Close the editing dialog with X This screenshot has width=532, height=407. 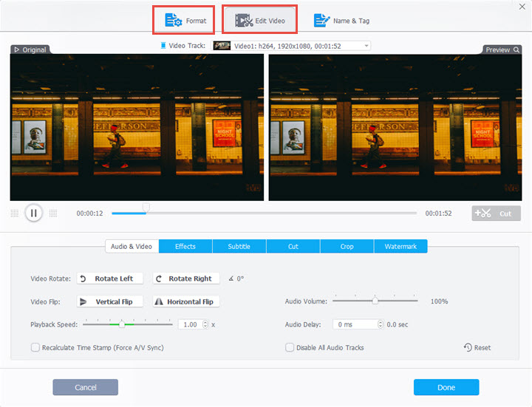(522, 7)
